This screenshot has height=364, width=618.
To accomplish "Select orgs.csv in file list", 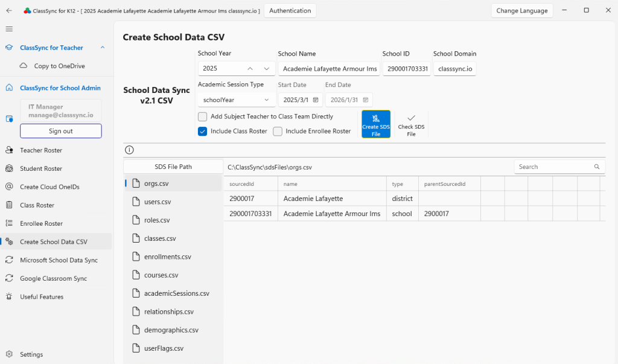I will tap(173, 184).
